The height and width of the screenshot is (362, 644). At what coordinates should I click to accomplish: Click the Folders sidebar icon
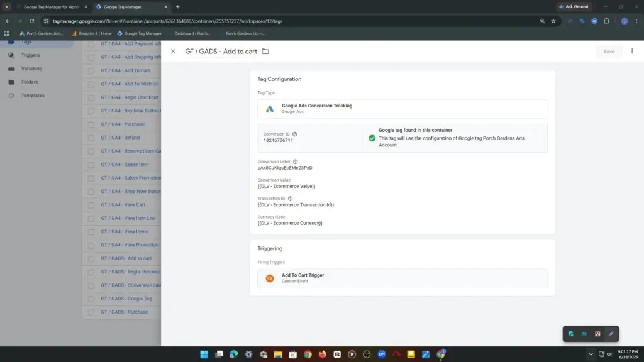tap(11, 82)
